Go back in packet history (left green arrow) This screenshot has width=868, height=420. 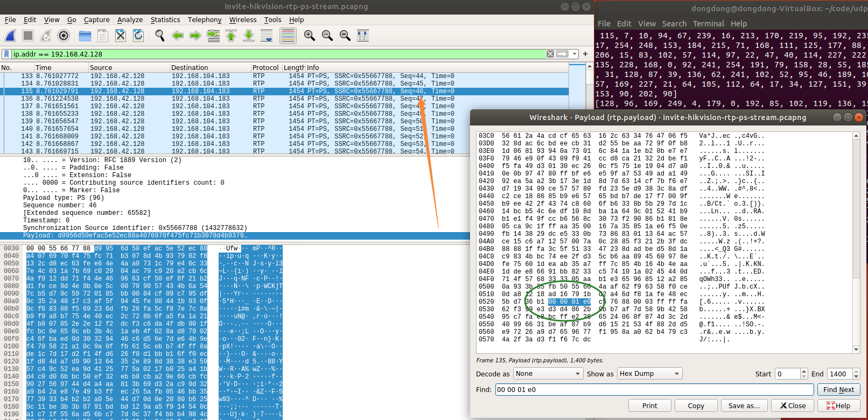[x=178, y=36]
